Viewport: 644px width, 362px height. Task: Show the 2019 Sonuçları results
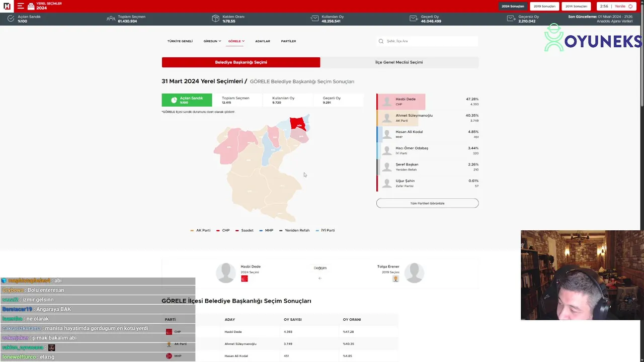545,6
